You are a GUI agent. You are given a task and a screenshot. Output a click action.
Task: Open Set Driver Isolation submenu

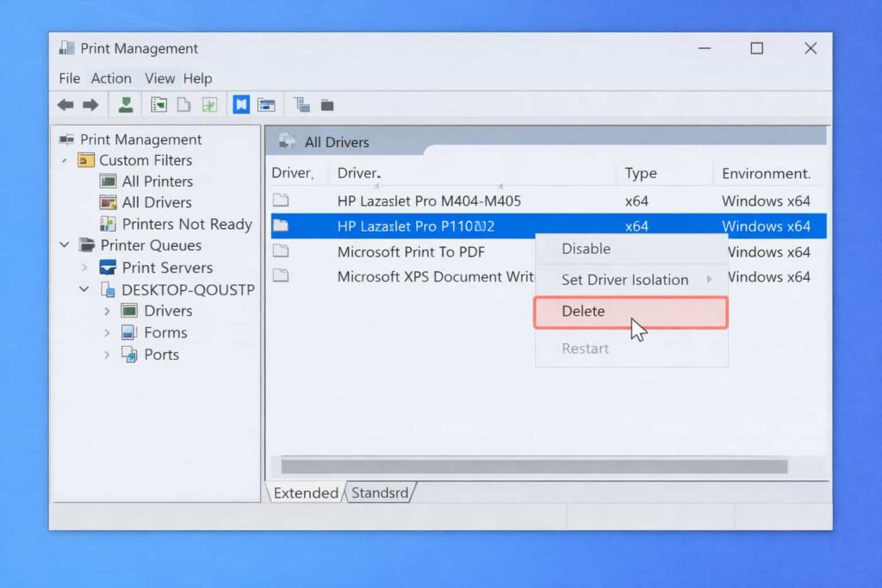coord(624,280)
